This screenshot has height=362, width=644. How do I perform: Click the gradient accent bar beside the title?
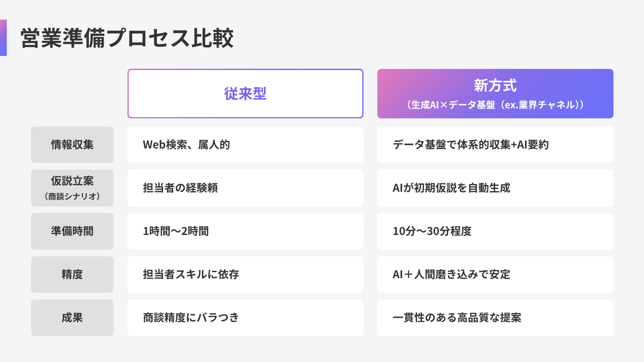coord(3,38)
